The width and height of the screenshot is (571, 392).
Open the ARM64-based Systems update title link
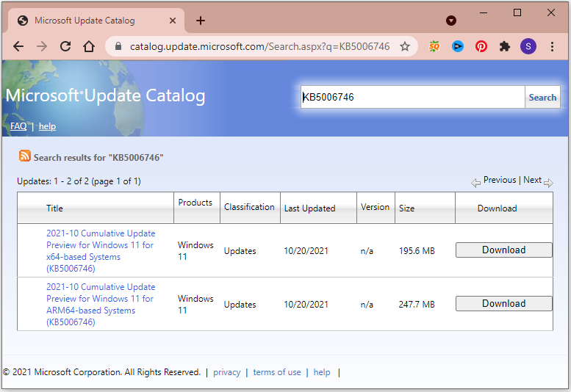[101, 305]
